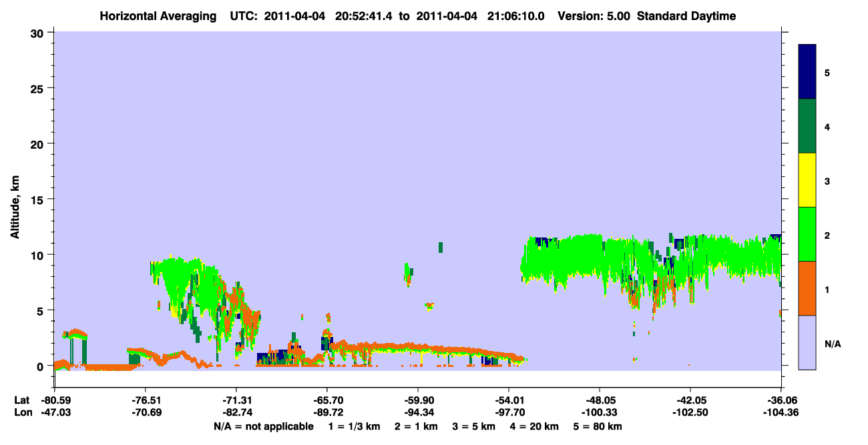Click the orange low-level layer near latitude -59.90
Screen dimensions: 868x445
[x=427, y=348]
